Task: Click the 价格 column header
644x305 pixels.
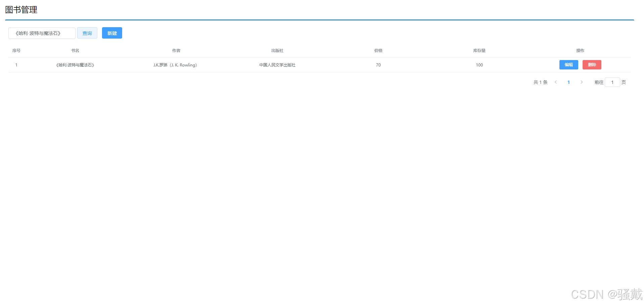Action: pyautogui.click(x=378, y=50)
